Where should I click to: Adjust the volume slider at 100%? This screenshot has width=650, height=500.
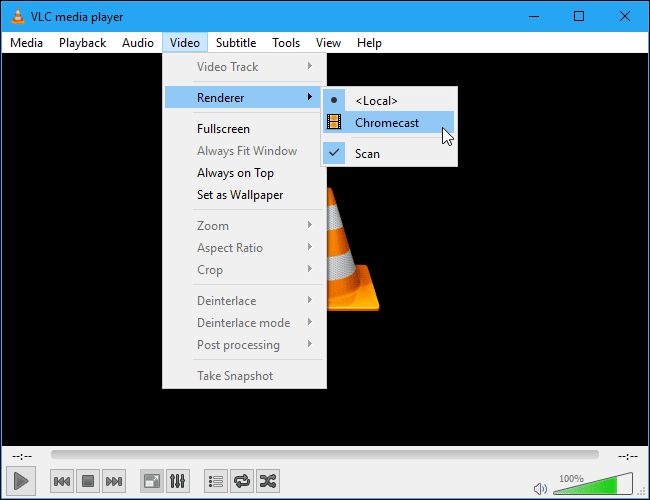point(593,483)
